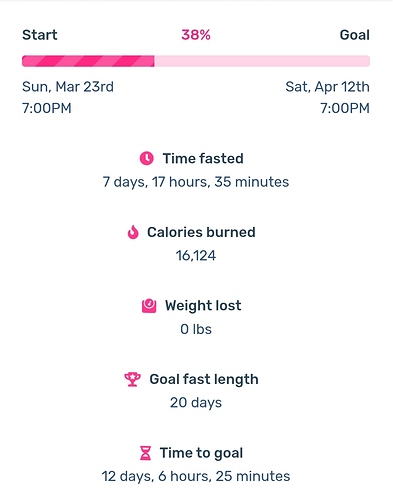Click the unfilled light pink progress section

[262, 61]
